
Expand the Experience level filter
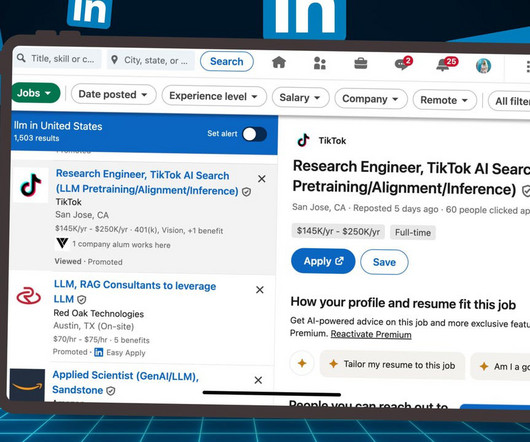coord(214,96)
